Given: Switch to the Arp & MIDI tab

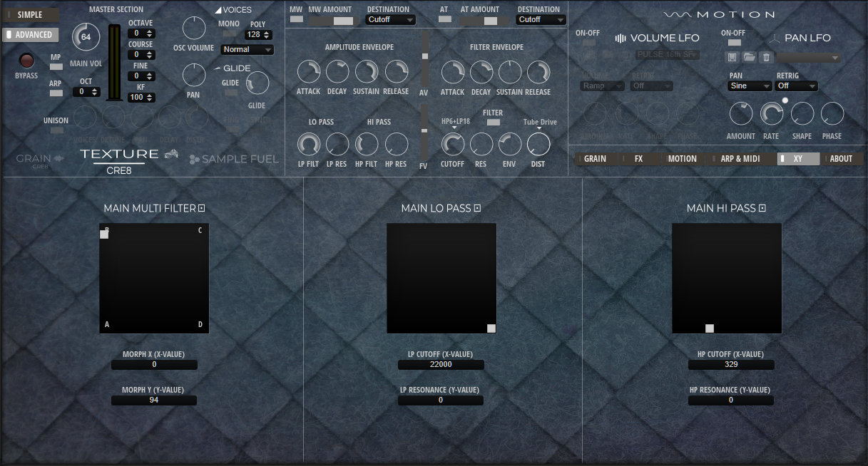Looking at the screenshot, I should pos(740,159).
